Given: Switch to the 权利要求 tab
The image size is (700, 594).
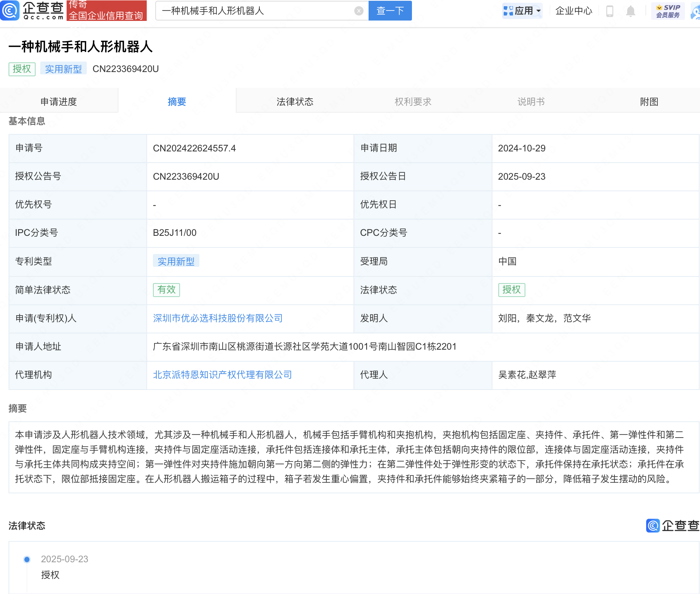Looking at the screenshot, I should pyautogui.click(x=413, y=101).
